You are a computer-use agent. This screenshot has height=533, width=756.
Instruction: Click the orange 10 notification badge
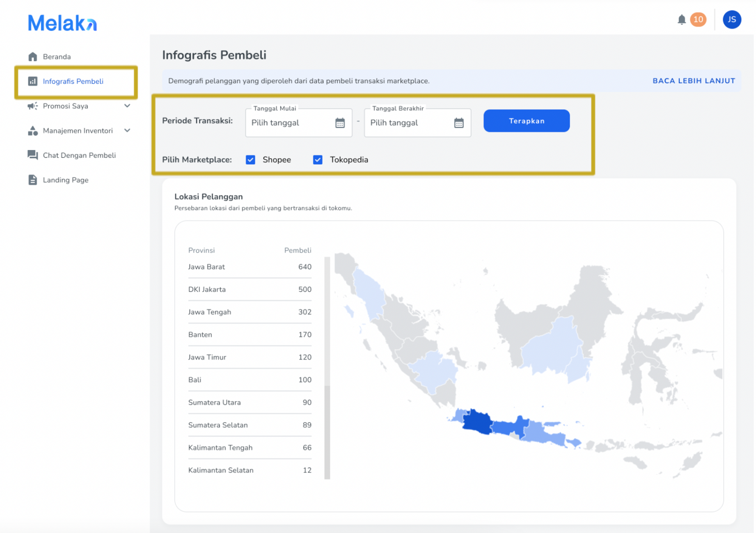click(698, 20)
